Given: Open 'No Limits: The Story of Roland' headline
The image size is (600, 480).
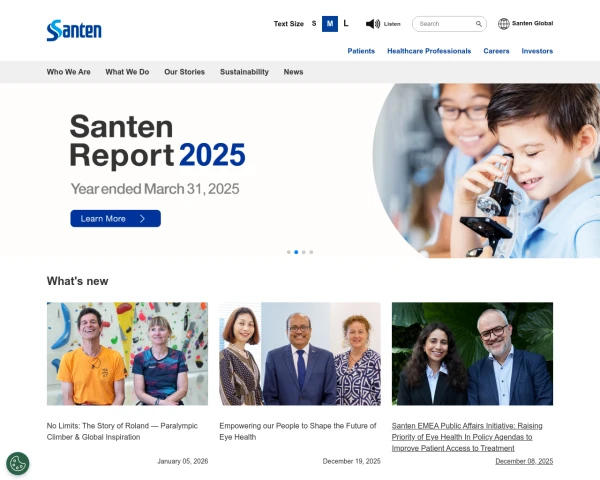Looking at the screenshot, I should [x=122, y=431].
